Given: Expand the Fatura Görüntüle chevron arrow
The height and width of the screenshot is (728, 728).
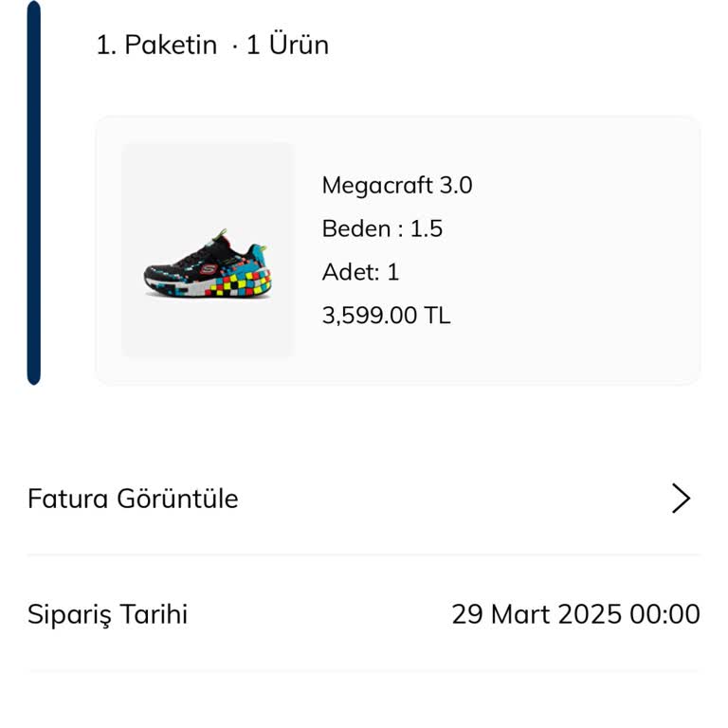Looking at the screenshot, I should click(681, 499).
